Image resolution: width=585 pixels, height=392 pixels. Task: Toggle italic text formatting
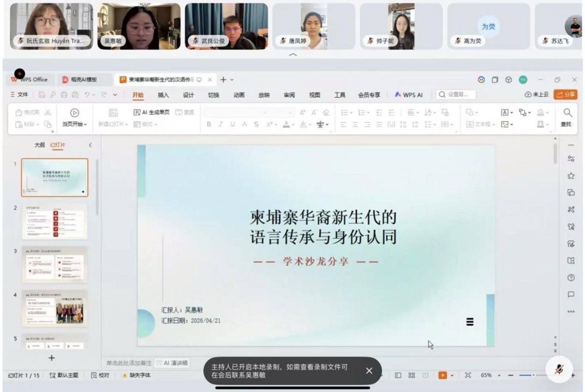221,124
